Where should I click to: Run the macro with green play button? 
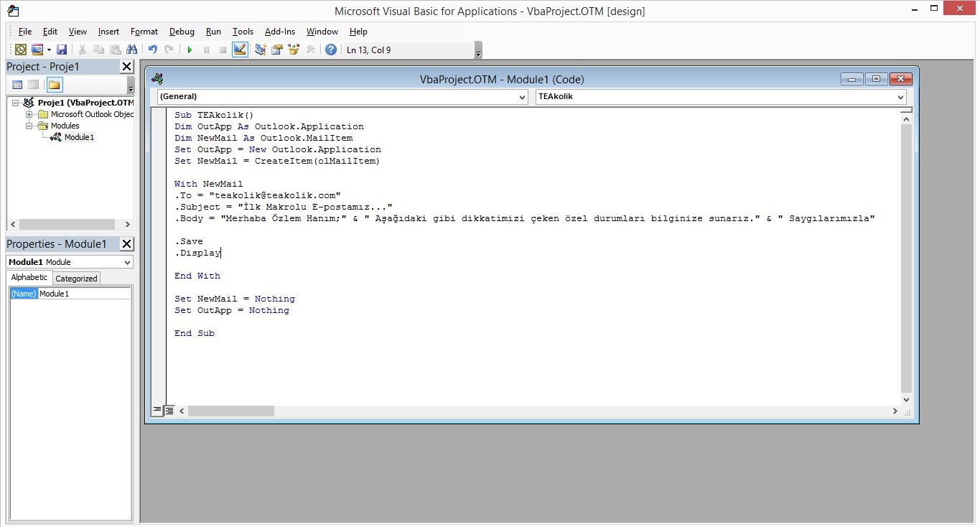(x=190, y=50)
